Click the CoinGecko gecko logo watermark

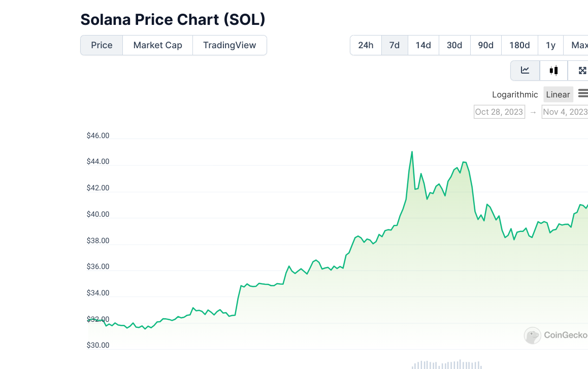click(533, 336)
